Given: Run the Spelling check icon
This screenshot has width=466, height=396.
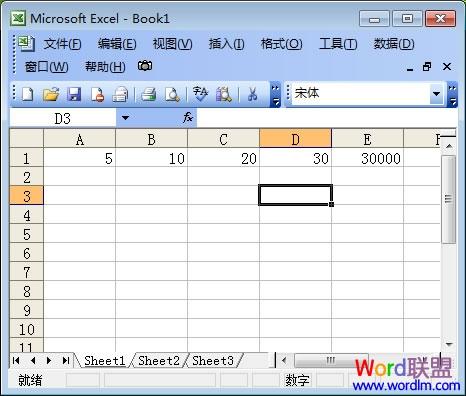Looking at the screenshot, I should 200,94.
